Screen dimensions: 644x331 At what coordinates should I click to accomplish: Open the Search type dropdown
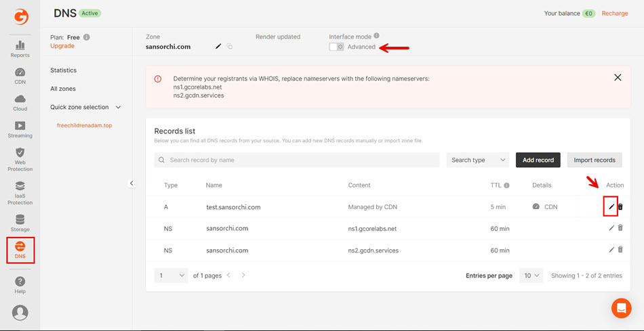478,160
